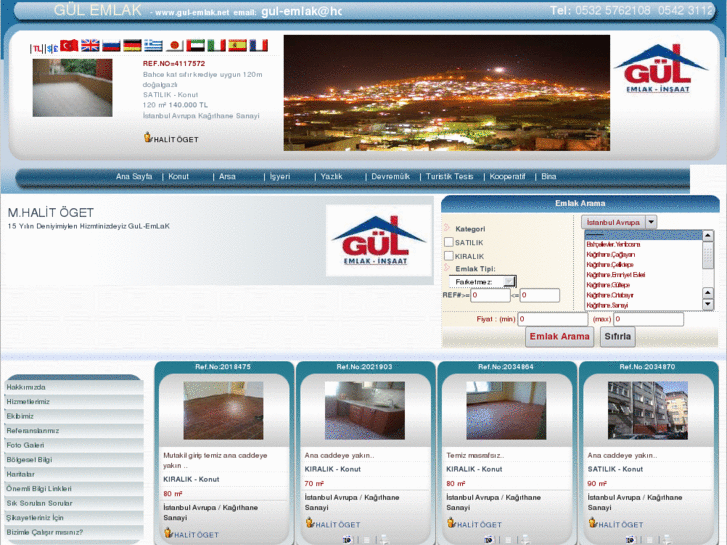Click the REF# maximum input field
The width and height of the screenshot is (727, 545).
(x=539, y=295)
